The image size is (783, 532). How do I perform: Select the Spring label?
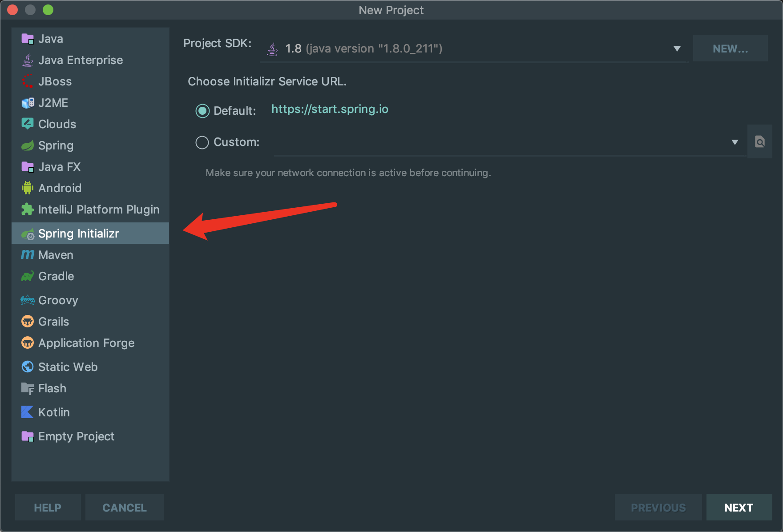(56, 145)
